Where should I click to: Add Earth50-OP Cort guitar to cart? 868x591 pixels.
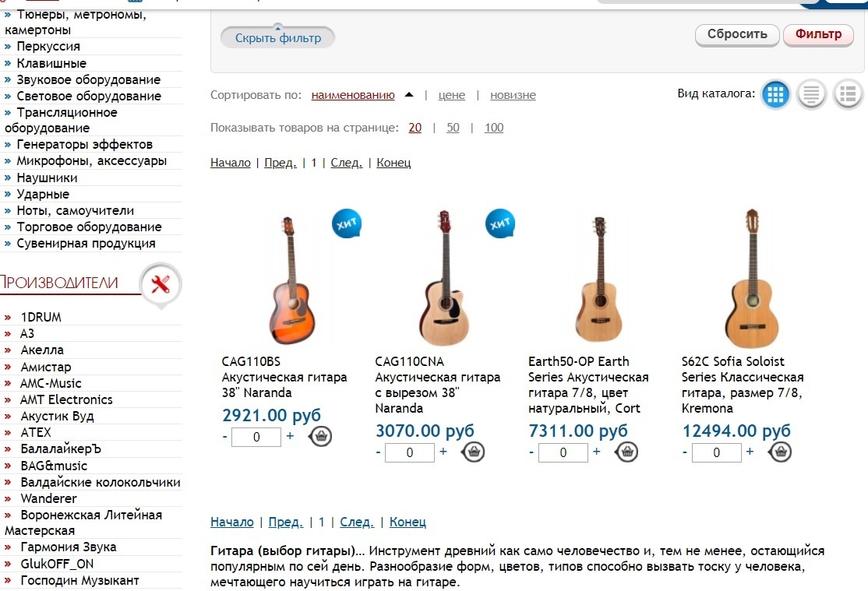tap(627, 452)
